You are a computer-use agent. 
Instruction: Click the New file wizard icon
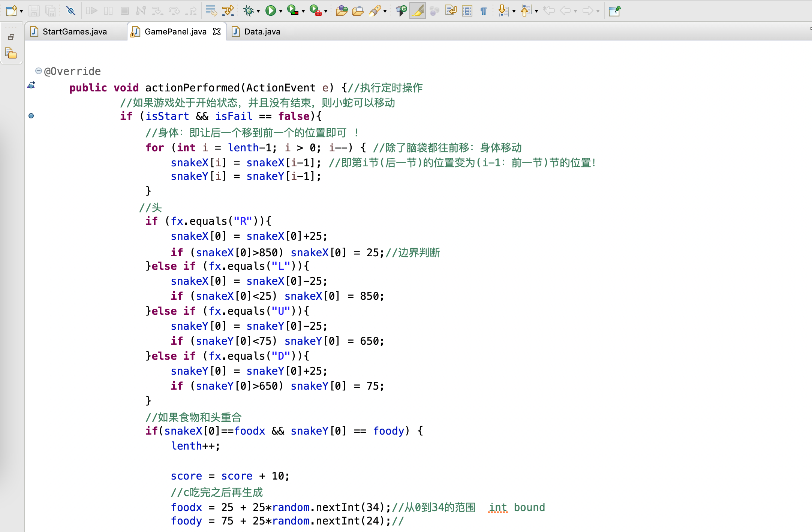12,10
